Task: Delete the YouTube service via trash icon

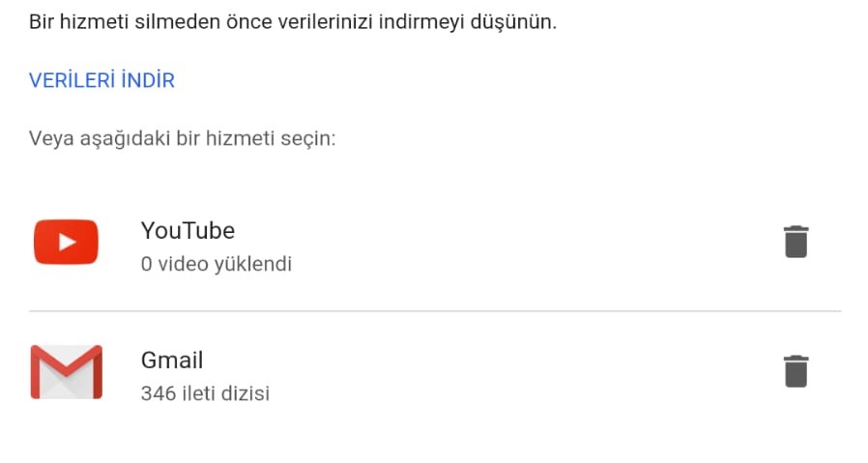Action: pyautogui.click(x=796, y=242)
